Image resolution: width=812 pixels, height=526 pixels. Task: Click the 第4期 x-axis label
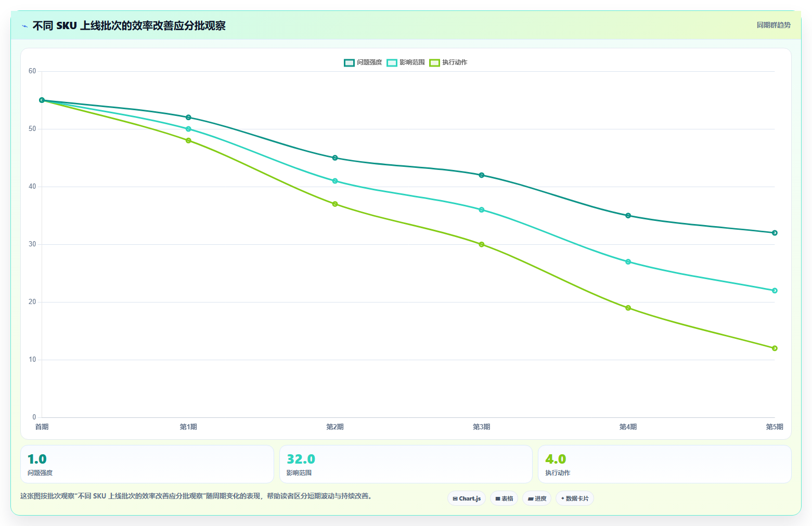click(x=628, y=427)
